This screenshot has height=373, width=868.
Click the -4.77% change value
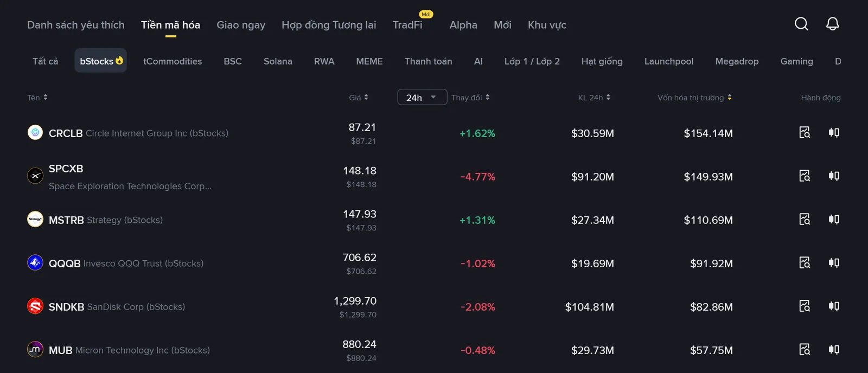(x=477, y=177)
